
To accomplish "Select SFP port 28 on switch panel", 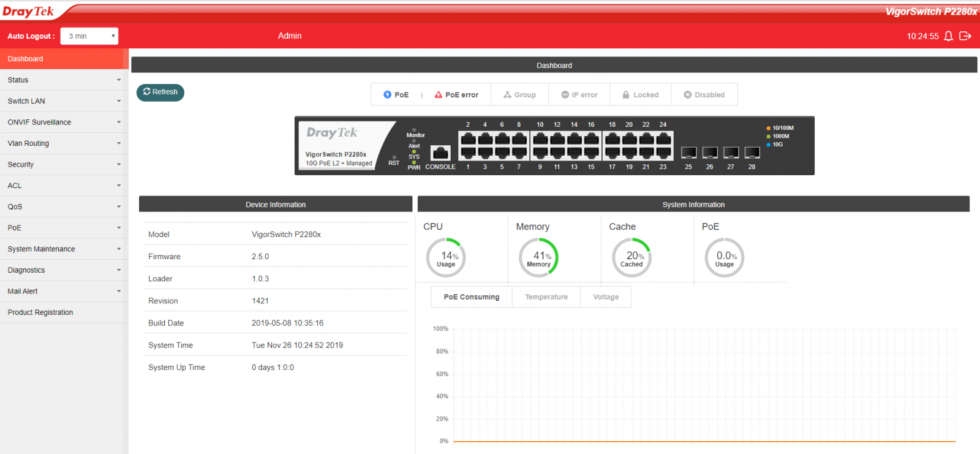I will 752,153.
